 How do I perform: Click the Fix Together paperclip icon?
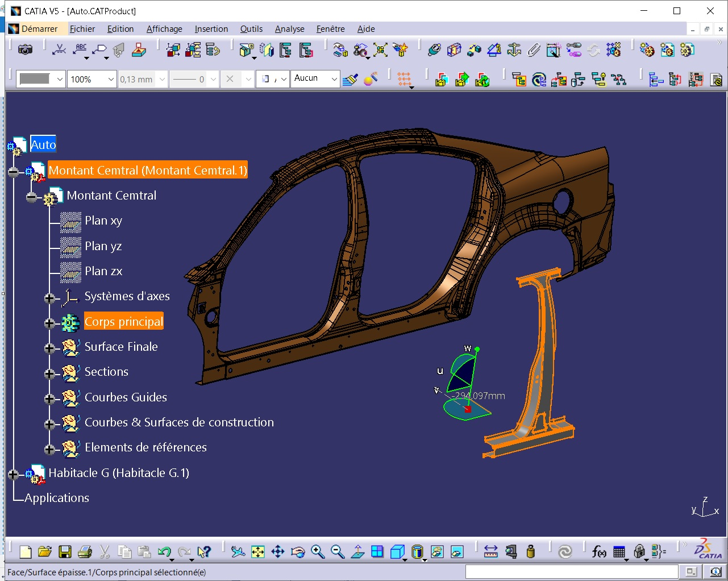click(534, 50)
